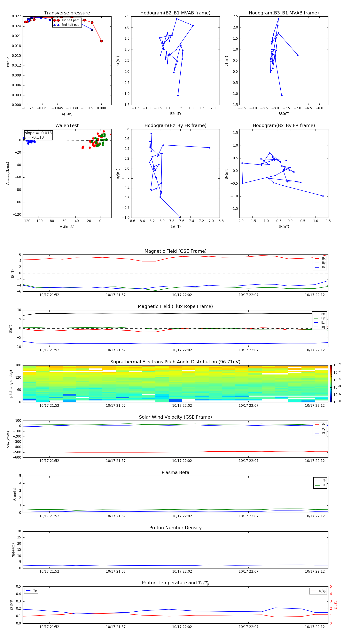Select the |B| entry in the Flux Rope legend
Image resolution: width=351 pixels, height=644 pixels.
click(320, 327)
